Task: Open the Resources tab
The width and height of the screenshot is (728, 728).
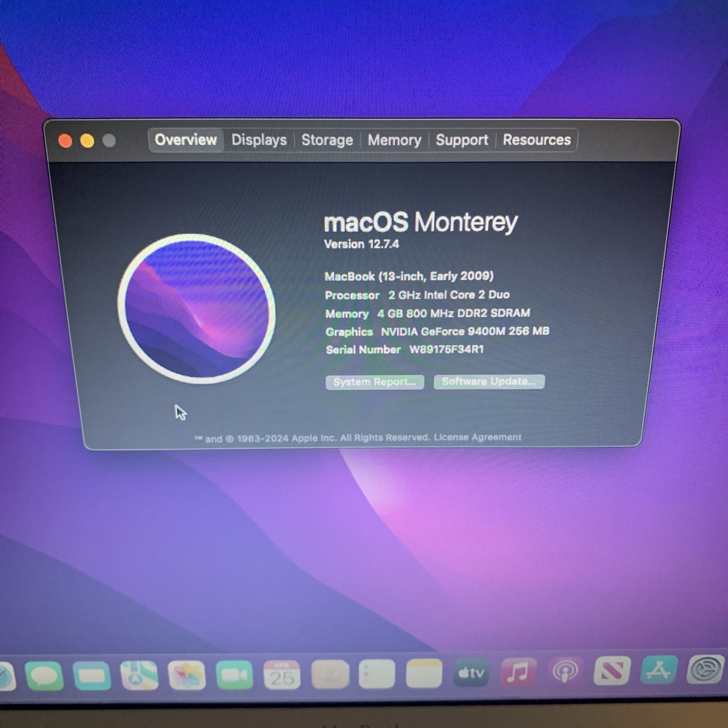Action: click(x=536, y=140)
